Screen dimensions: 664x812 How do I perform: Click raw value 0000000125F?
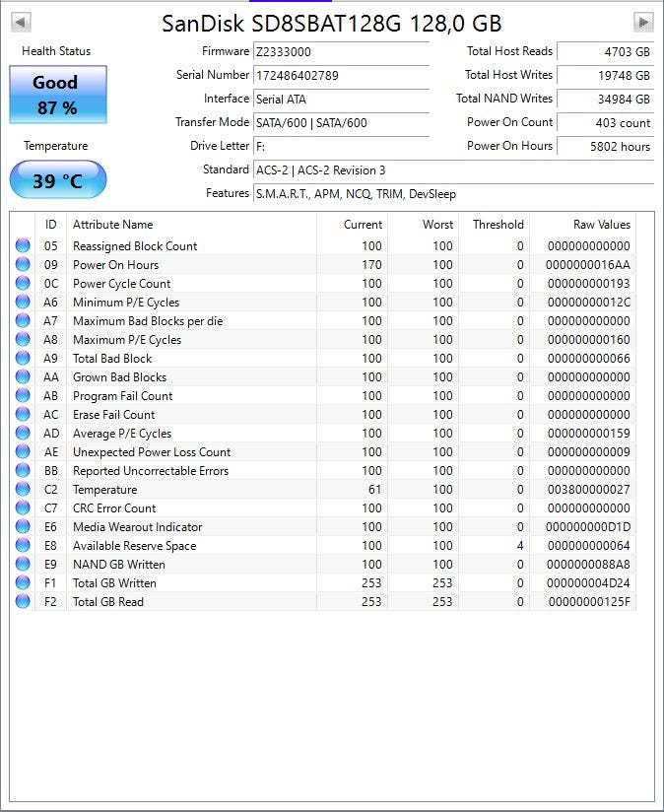pos(589,602)
